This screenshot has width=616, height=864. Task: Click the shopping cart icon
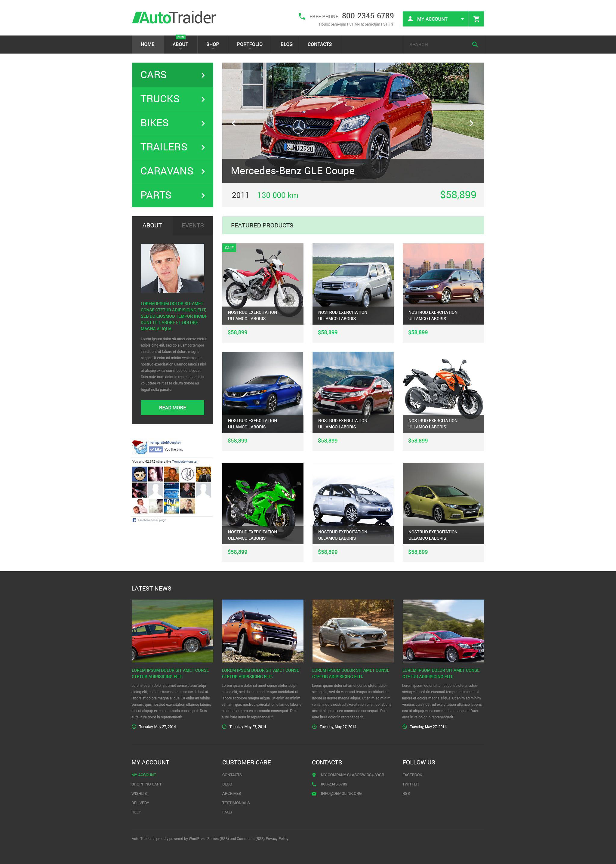coord(476,19)
